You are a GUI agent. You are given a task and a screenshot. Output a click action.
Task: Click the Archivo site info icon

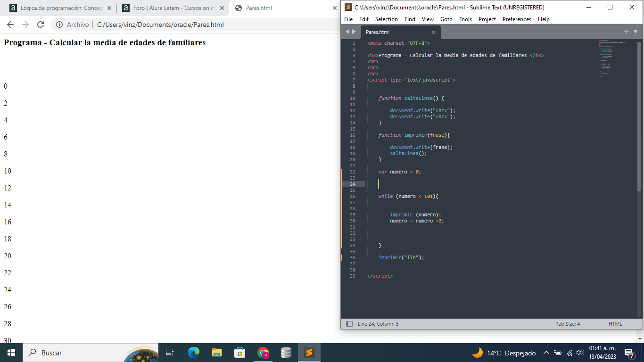click(x=59, y=25)
